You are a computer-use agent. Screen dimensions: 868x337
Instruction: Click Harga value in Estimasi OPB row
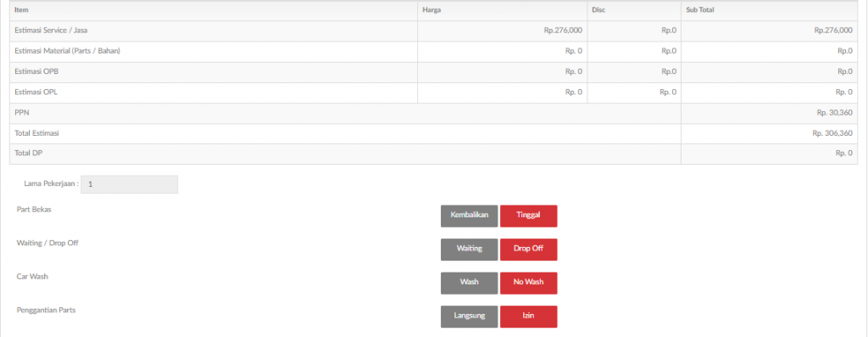click(574, 71)
